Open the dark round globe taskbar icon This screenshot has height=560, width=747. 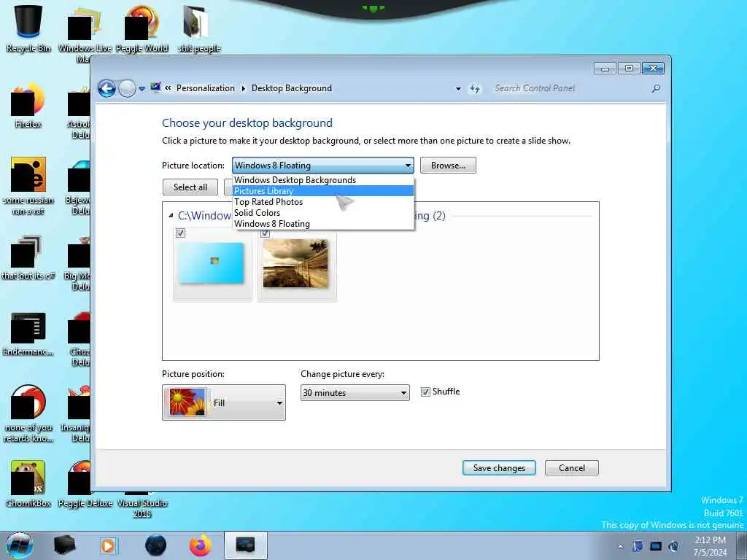(x=155, y=545)
